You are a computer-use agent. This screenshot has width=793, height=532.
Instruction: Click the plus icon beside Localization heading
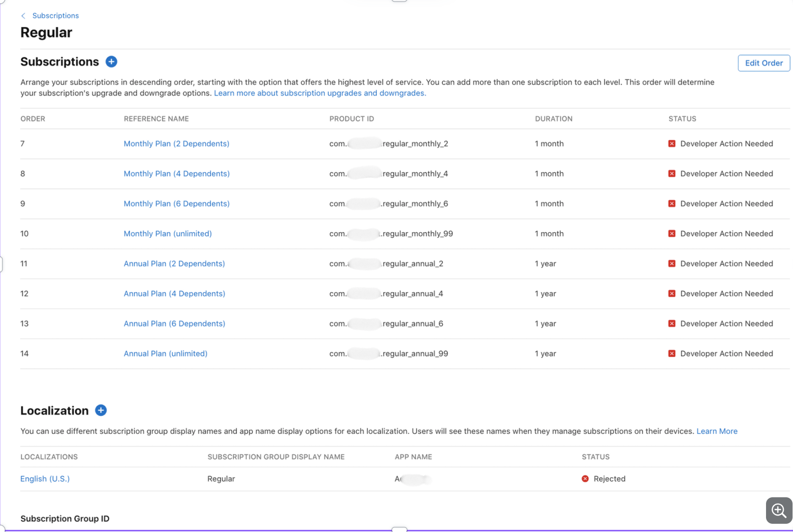click(x=101, y=410)
